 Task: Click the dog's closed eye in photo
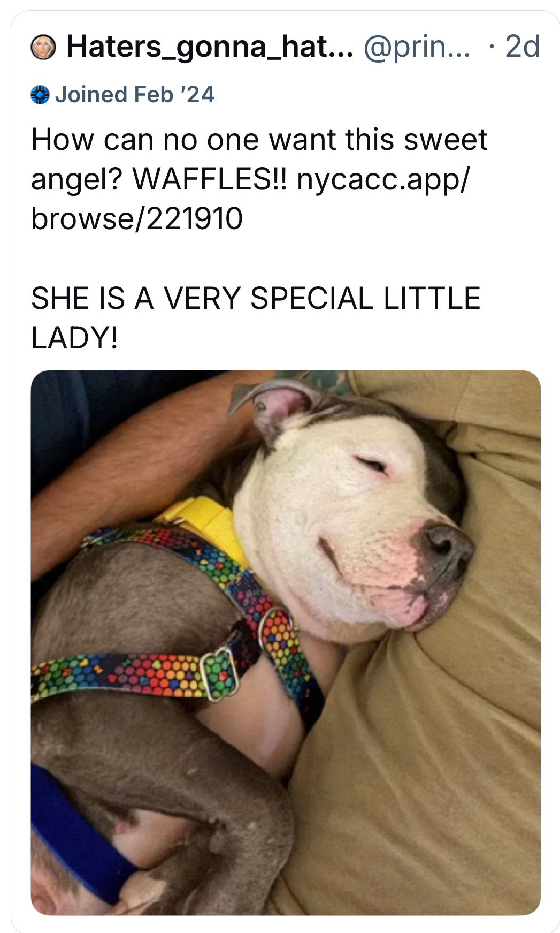(x=373, y=464)
